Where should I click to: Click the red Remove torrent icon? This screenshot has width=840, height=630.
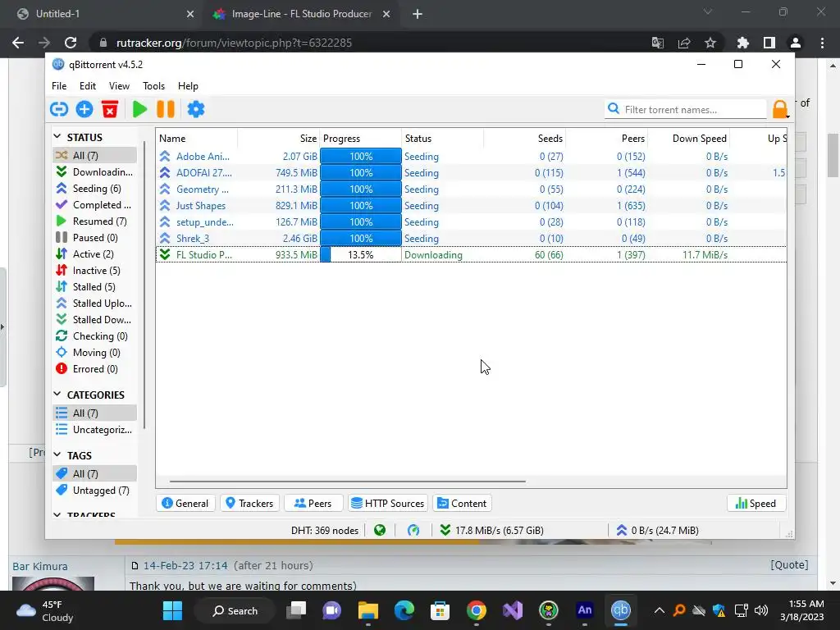pyautogui.click(x=110, y=109)
